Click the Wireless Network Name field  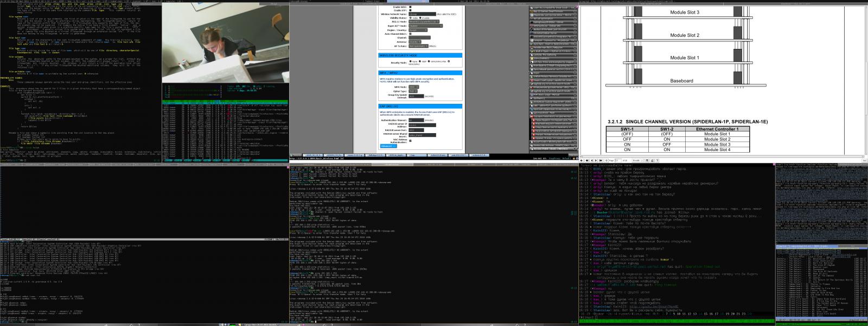coord(422,14)
